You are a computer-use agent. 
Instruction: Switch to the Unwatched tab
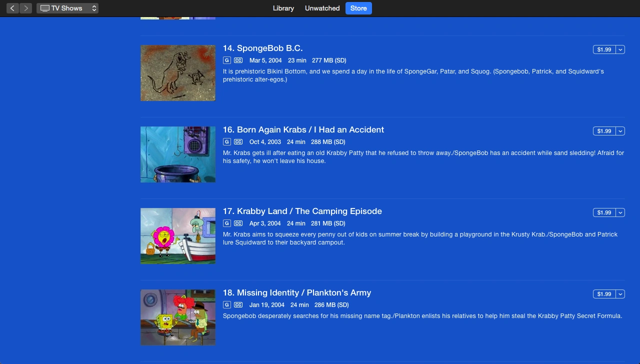322,8
